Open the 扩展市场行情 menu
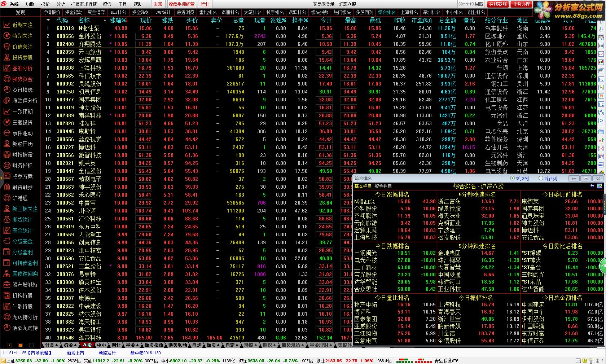Viewport: 606px width, 364px height. (84, 4)
